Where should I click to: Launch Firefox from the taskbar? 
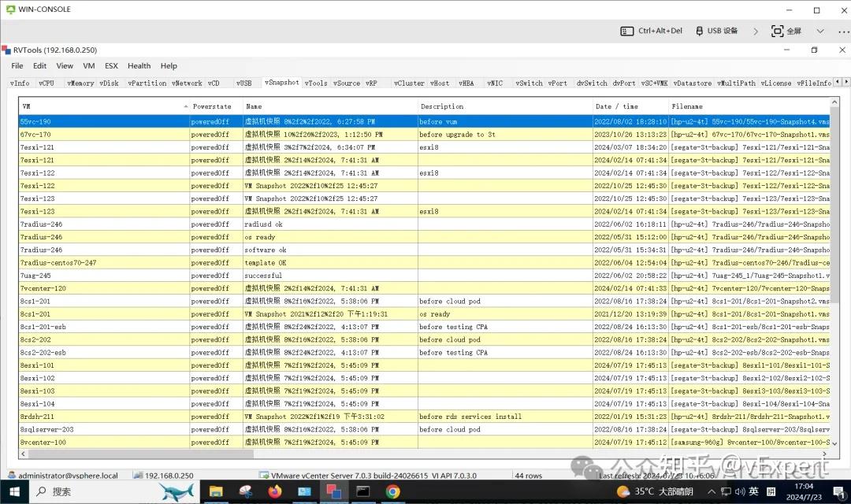click(275, 491)
